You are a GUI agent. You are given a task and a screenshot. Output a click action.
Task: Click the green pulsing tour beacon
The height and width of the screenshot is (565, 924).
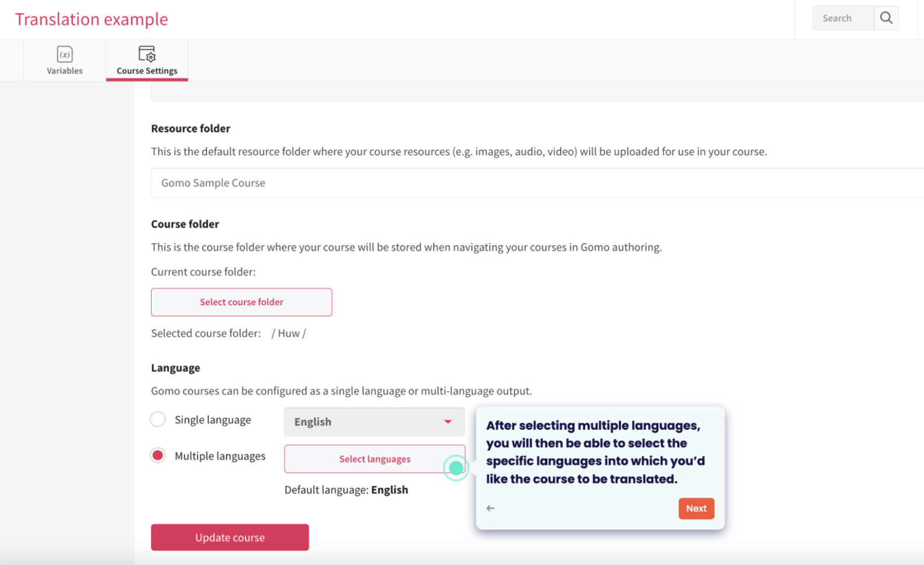click(x=456, y=468)
